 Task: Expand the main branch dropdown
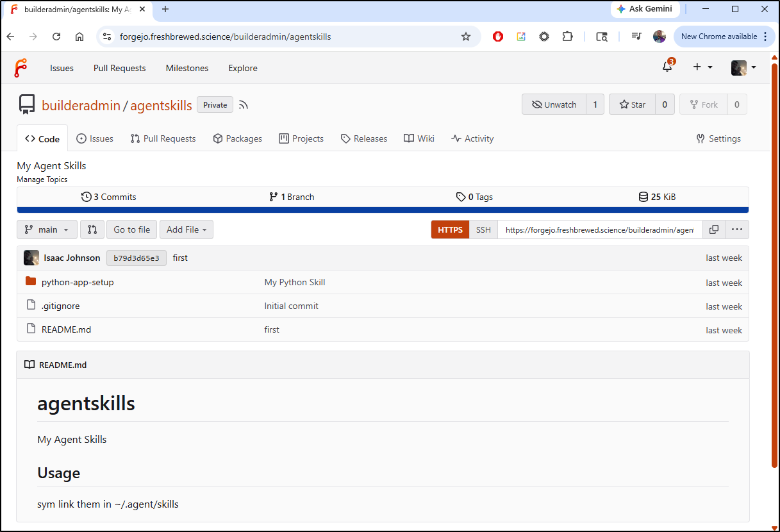47,229
